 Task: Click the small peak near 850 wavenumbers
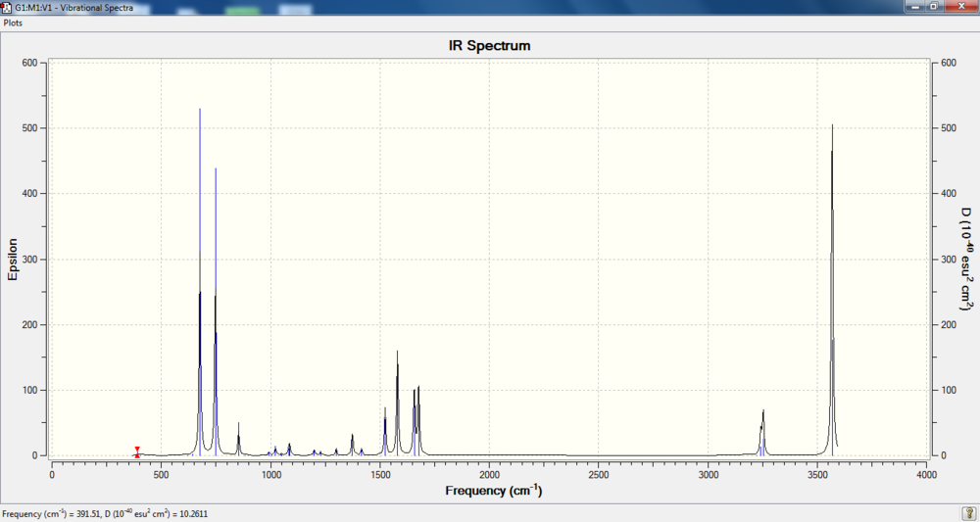pos(239,439)
